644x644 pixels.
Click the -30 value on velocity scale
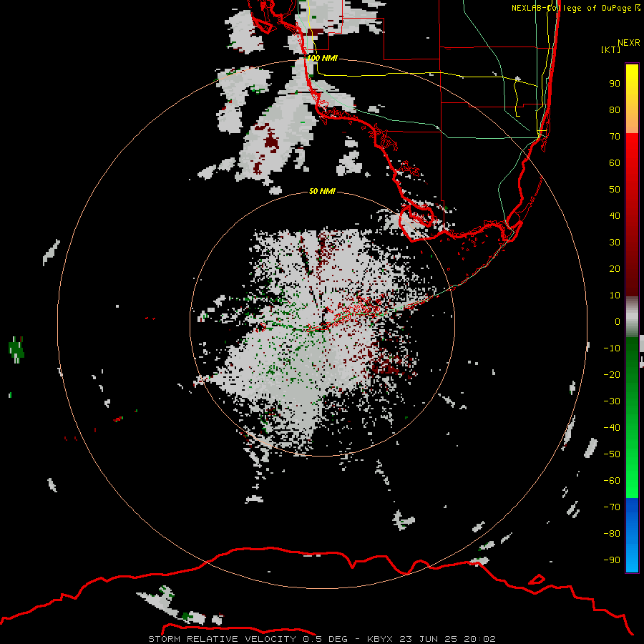pyautogui.click(x=612, y=401)
